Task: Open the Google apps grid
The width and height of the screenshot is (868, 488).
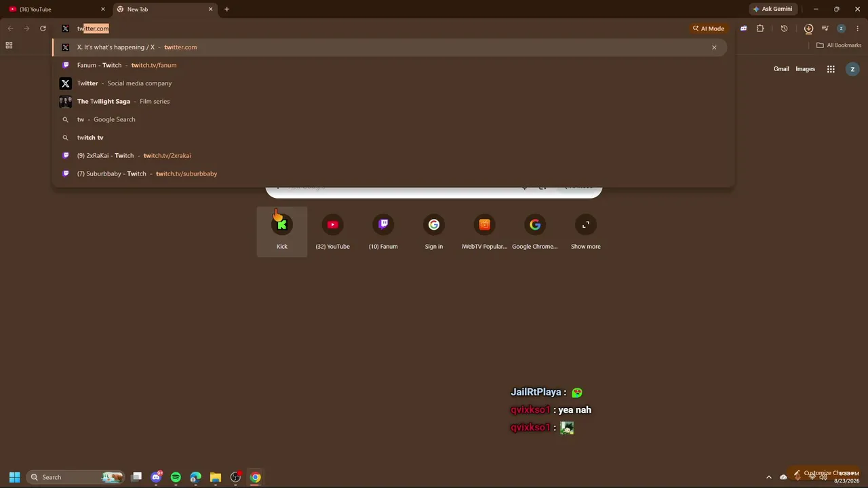Action: [831, 69]
